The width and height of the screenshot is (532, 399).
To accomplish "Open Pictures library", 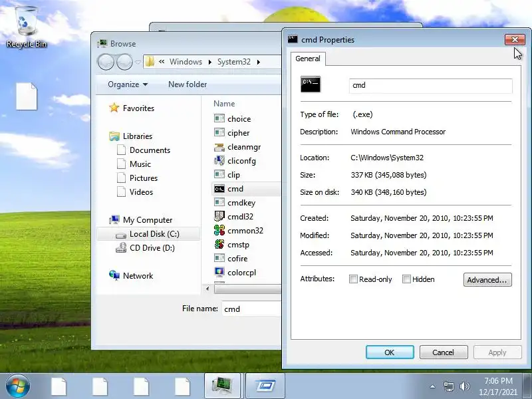I will 144,178.
